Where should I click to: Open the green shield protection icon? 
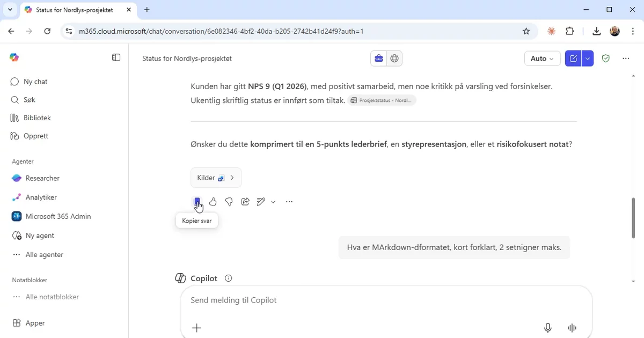606,58
